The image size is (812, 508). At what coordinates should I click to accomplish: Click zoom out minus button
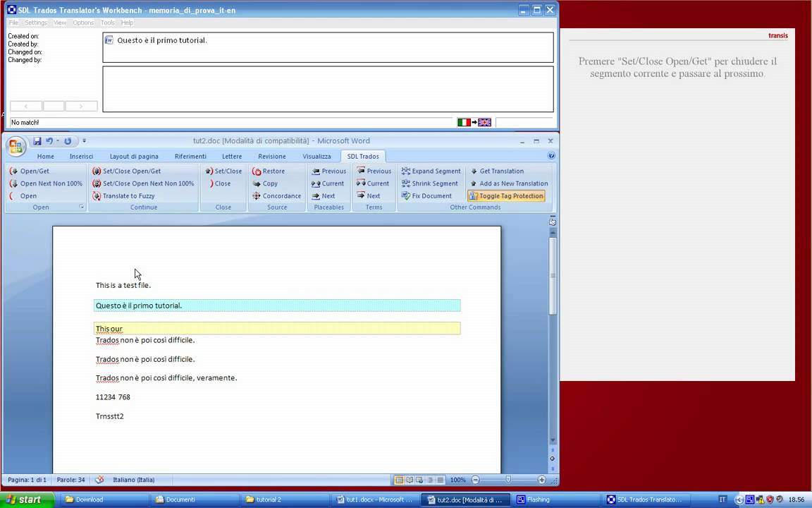pos(475,480)
